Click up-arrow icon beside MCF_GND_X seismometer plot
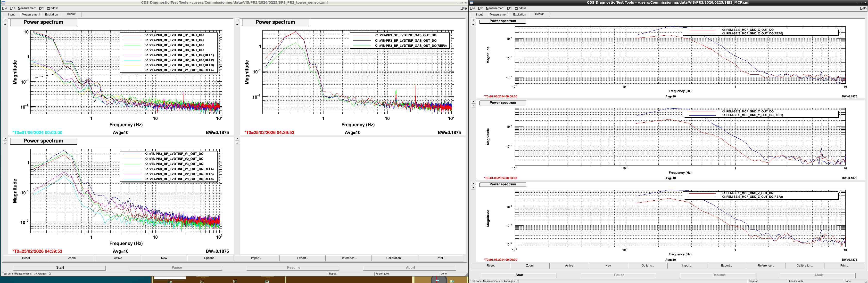 473,24
